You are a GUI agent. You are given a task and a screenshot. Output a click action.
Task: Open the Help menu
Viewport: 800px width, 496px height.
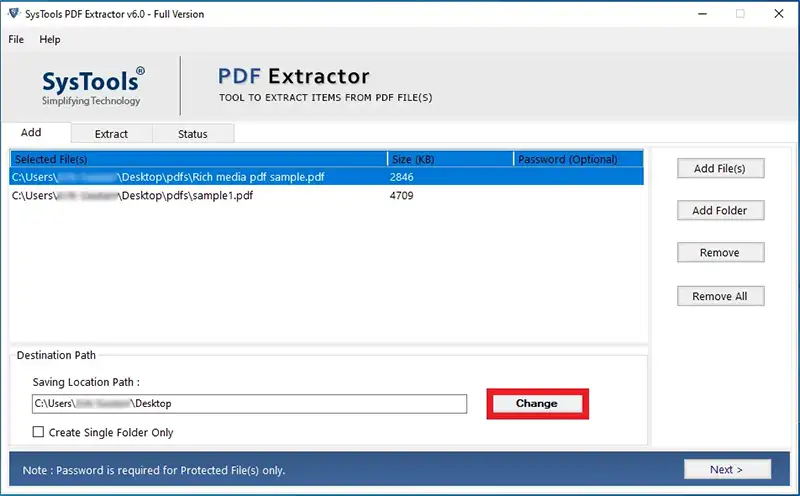tap(49, 39)
